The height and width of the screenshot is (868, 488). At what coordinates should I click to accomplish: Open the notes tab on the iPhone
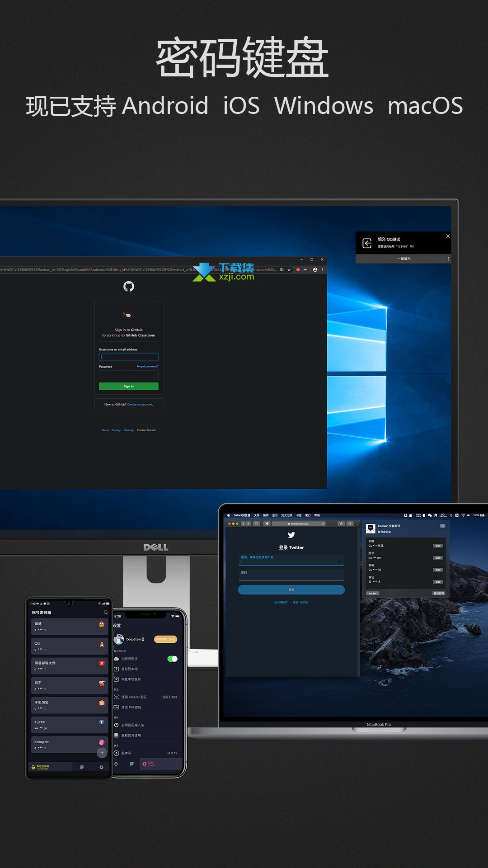[x=131, y=764]
